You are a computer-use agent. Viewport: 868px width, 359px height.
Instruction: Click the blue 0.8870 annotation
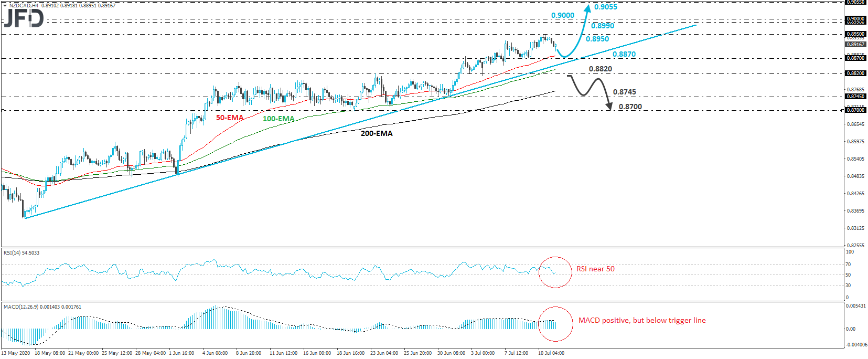pos(624,54)
